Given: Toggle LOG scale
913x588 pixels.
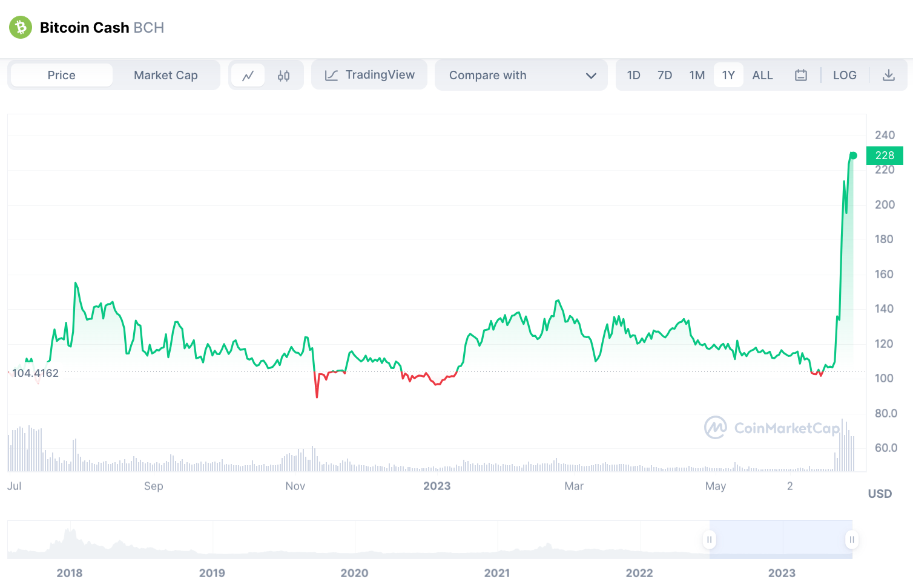Looking at the screenshot, I should 845,75.
